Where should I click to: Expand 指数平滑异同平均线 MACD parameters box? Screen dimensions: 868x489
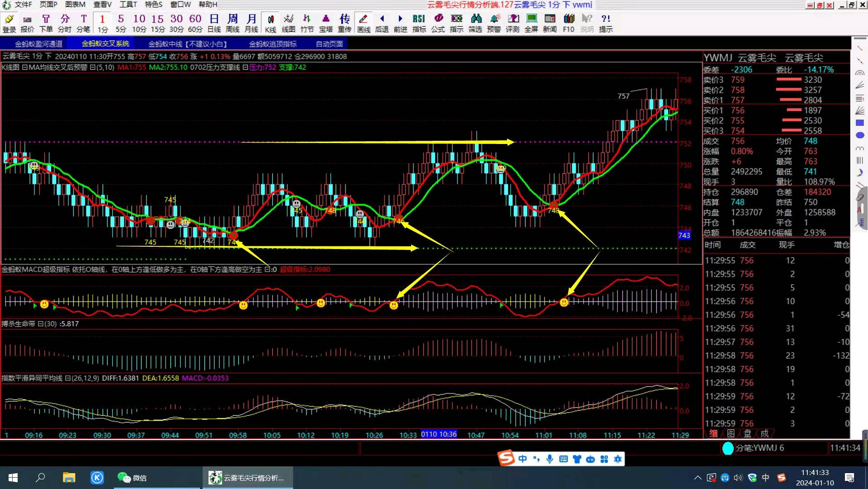pos(67,379)
